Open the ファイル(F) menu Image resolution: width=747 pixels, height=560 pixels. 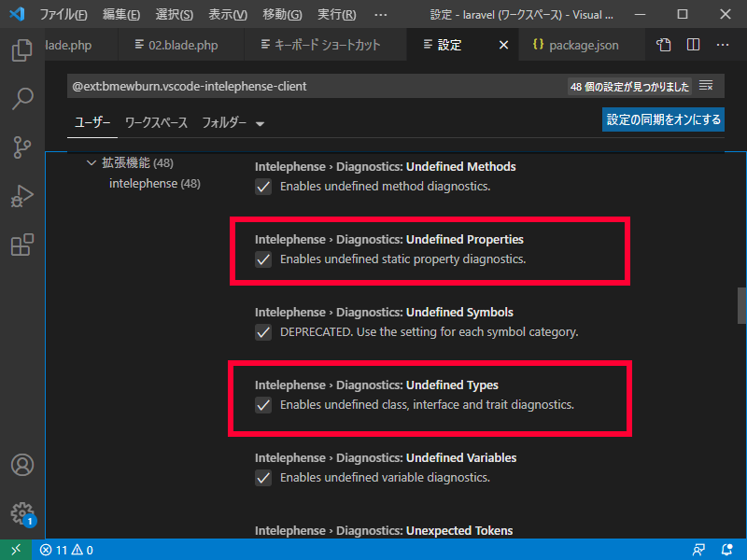pos(63,15)
